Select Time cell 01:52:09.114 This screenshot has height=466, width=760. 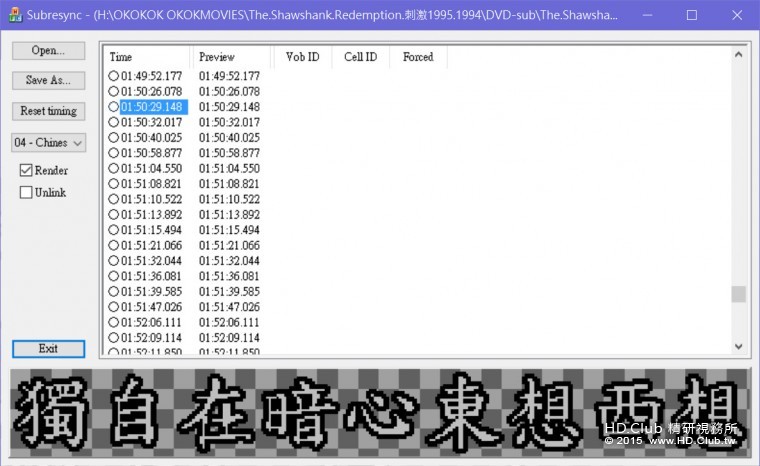coord(151,337)
